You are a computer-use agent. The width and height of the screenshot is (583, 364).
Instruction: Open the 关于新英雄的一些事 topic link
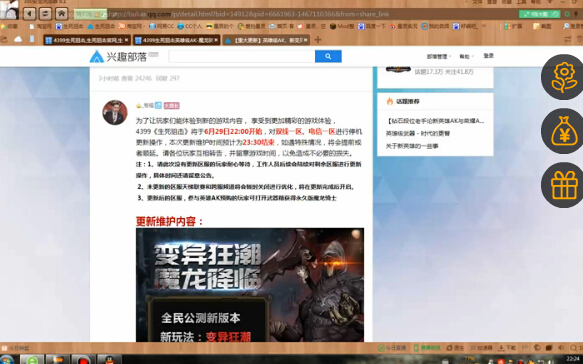click(x=412, y=146)
